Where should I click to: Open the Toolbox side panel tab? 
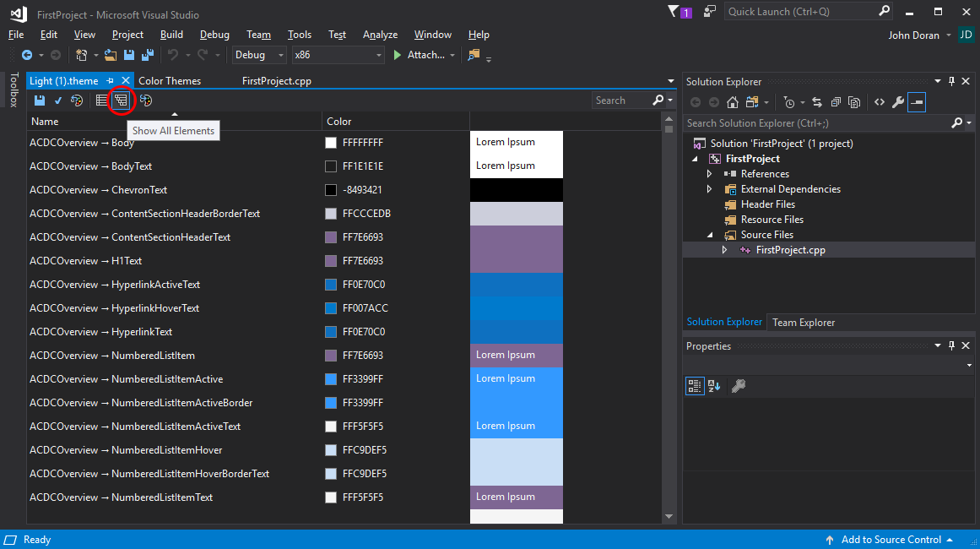click(x=14, y=90)
